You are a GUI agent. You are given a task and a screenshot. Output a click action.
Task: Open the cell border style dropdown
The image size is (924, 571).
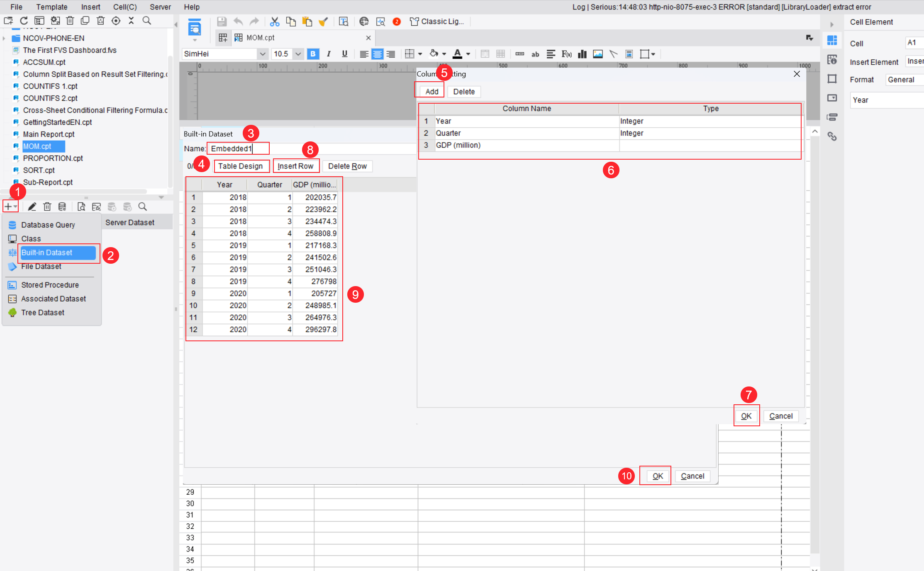tap(420, 54)
